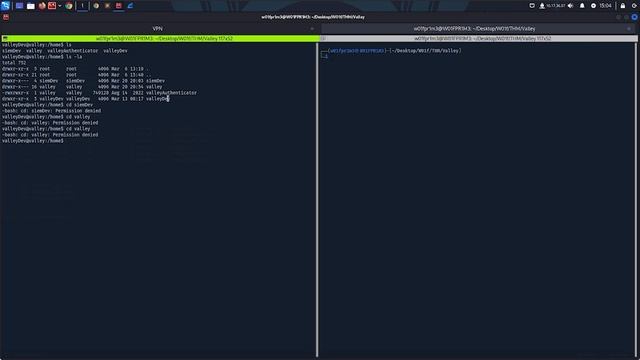
Task: Select the orange taskbar window icon
Action: (x=107, y=6)
